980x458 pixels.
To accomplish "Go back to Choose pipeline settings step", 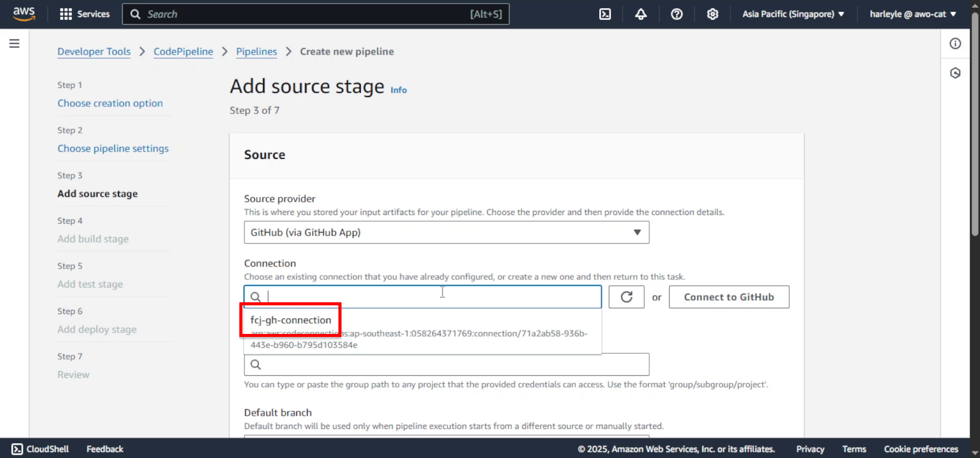I will tap(113, 149).
